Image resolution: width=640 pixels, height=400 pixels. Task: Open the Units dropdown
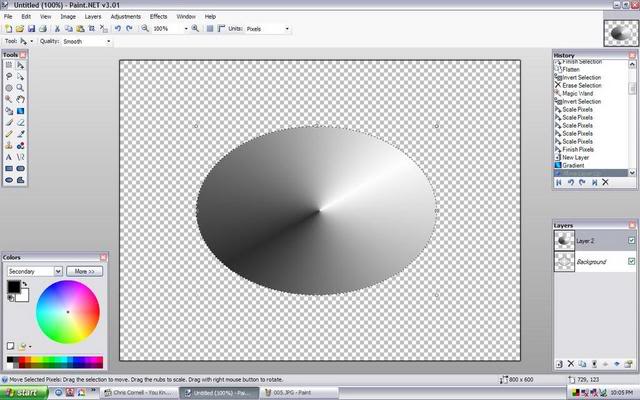287,29
